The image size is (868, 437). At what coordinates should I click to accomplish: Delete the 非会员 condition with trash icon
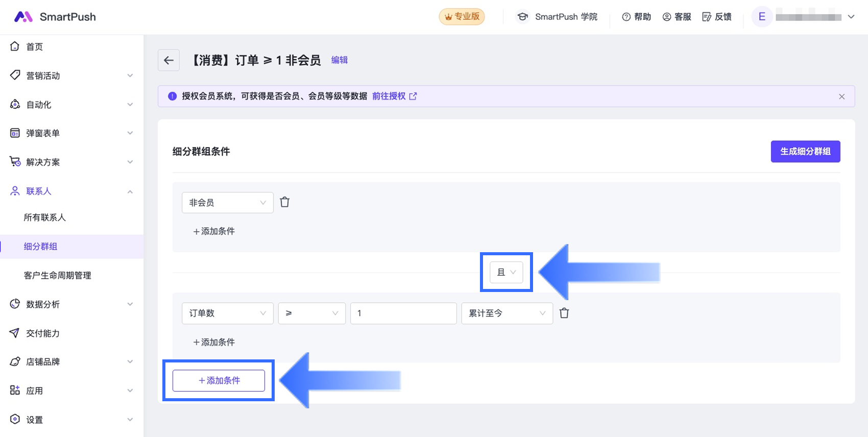pyautogui.click(x=285, y=202)
